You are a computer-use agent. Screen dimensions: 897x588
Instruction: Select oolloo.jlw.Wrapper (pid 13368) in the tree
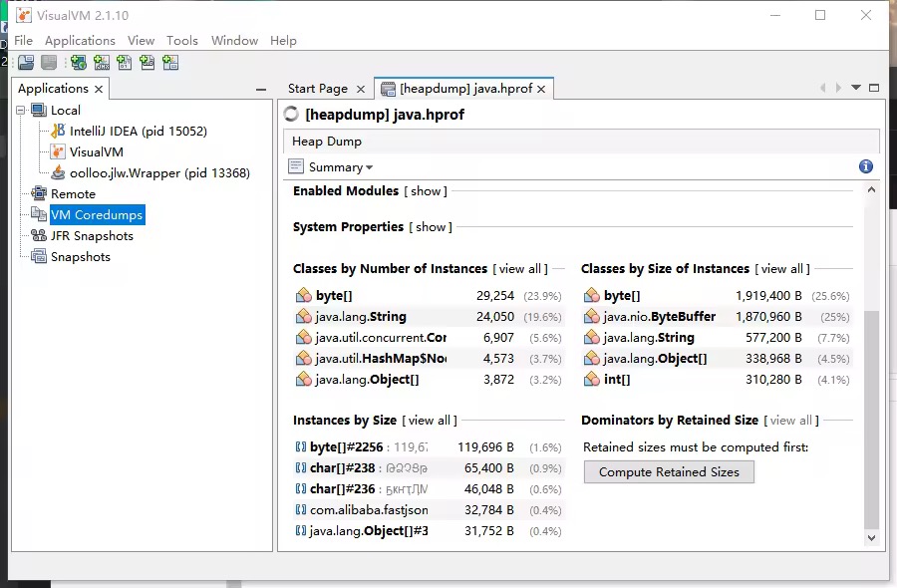click(x=159, y=172)
